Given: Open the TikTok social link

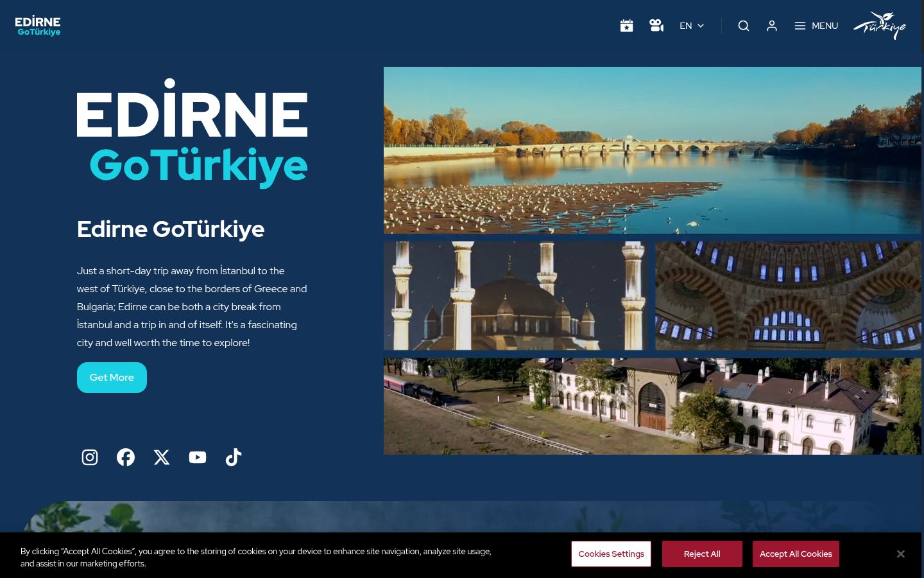Looking at the screenshot, I should (234, 457).
